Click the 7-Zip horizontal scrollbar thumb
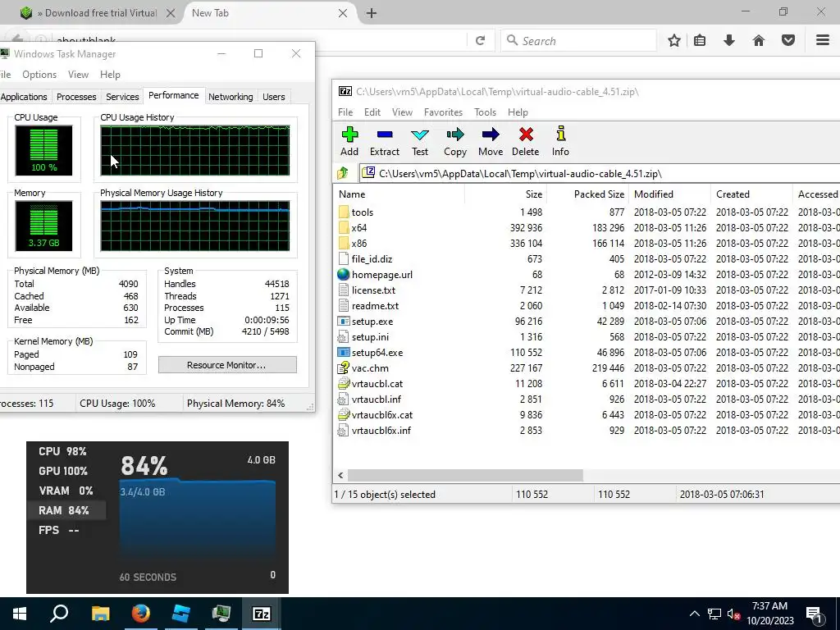This screenshot has width=840, height=630. point(465,475)
